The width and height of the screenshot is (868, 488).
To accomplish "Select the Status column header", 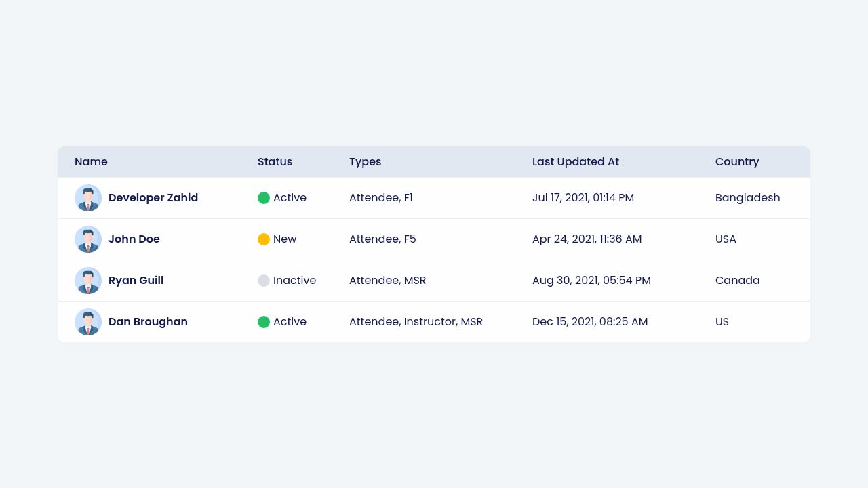I will click(275, 162).
